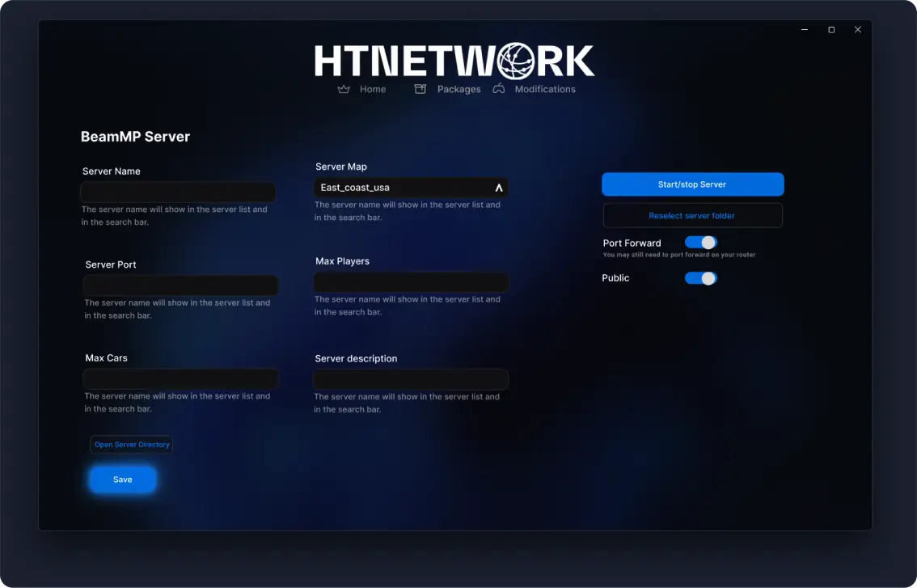917x588 pixels.
Task: Click inside the Server Name field
Action: click(177, 192)
